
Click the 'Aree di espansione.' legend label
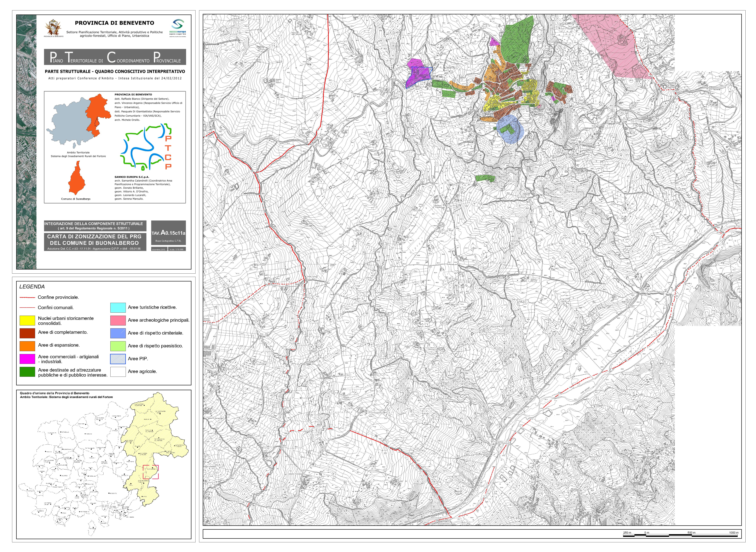point(59,345)
